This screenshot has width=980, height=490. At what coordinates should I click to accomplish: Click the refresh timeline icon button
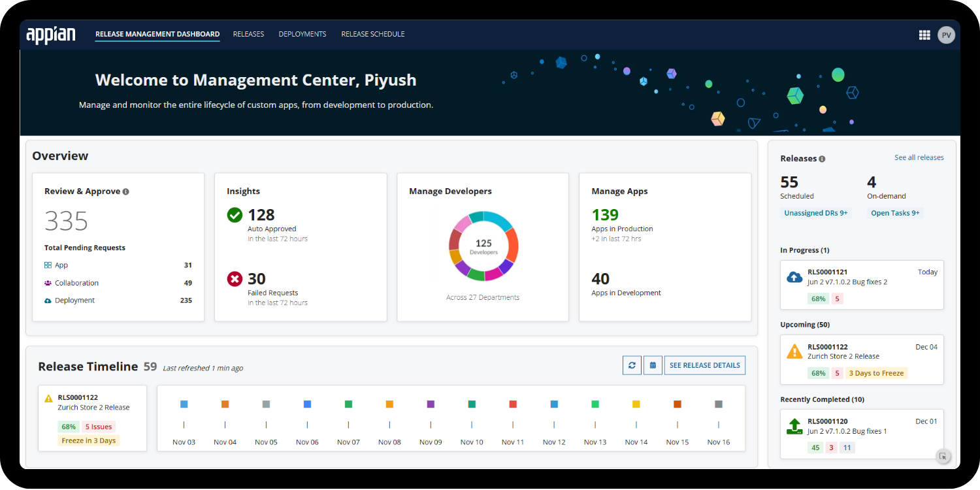pos(632,365)
